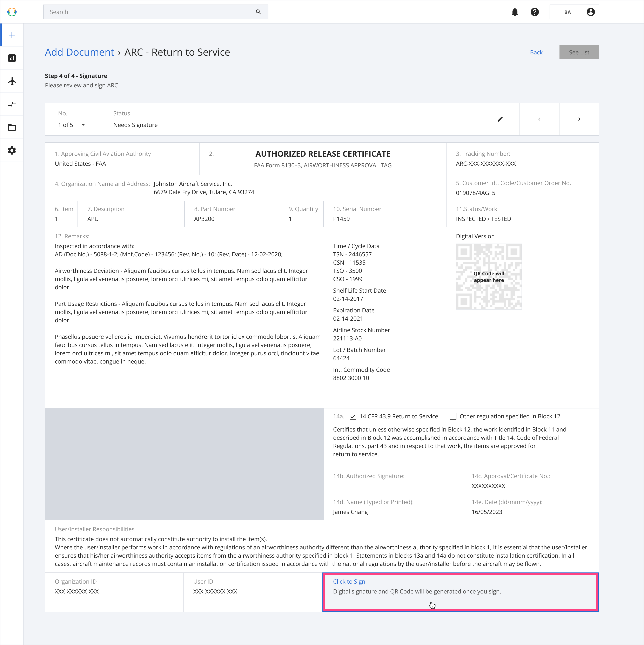Select the name James Chang
The width and height of the screenshot is (644, 645).
(x=350, y=512)
